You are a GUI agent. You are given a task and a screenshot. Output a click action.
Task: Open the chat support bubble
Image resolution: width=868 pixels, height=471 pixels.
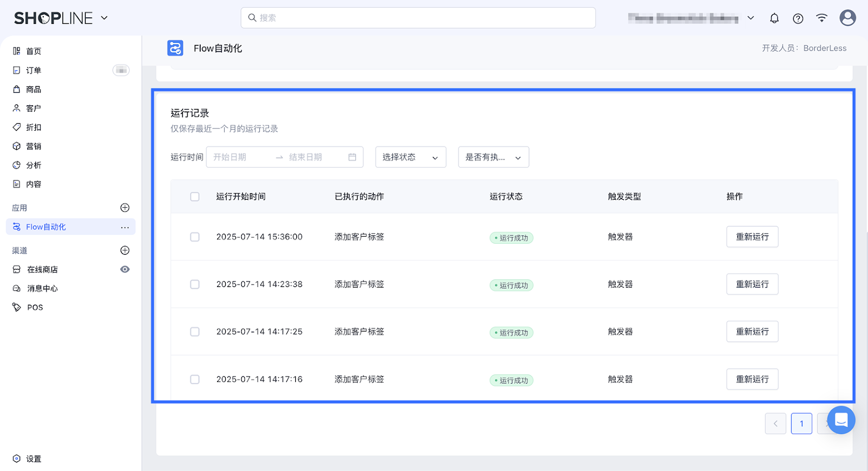pos(841,420)
